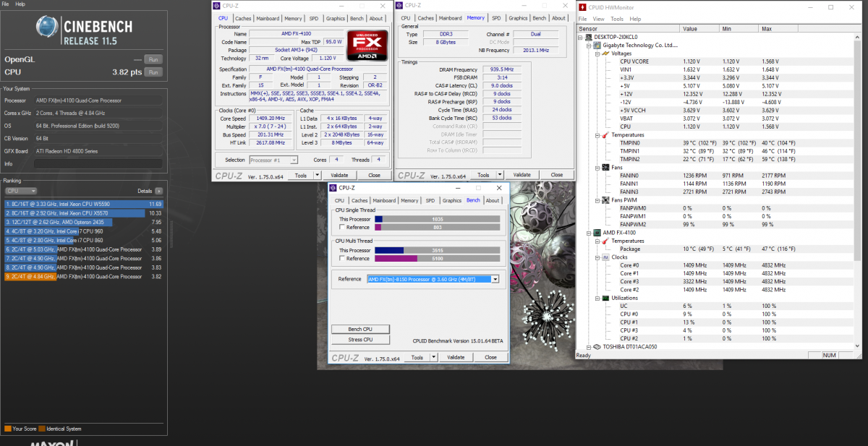The width and height of the screenshot is (868, 446).
Task: Click the DESKTOP-2I0KCL0 computer icon in HWMonitor
Action: 587,37
